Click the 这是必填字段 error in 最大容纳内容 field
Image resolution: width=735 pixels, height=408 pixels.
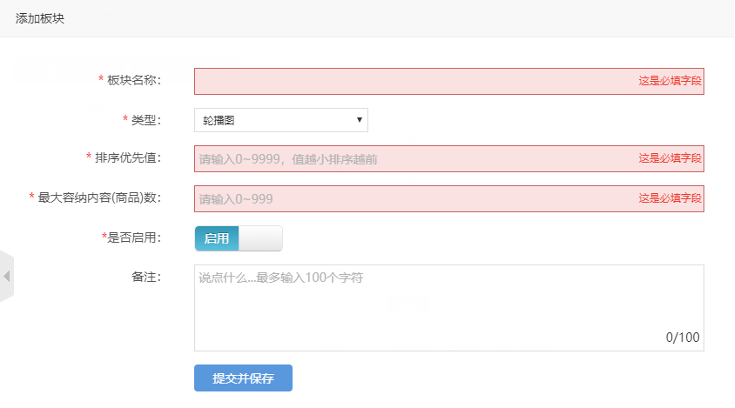pos(670,198)
